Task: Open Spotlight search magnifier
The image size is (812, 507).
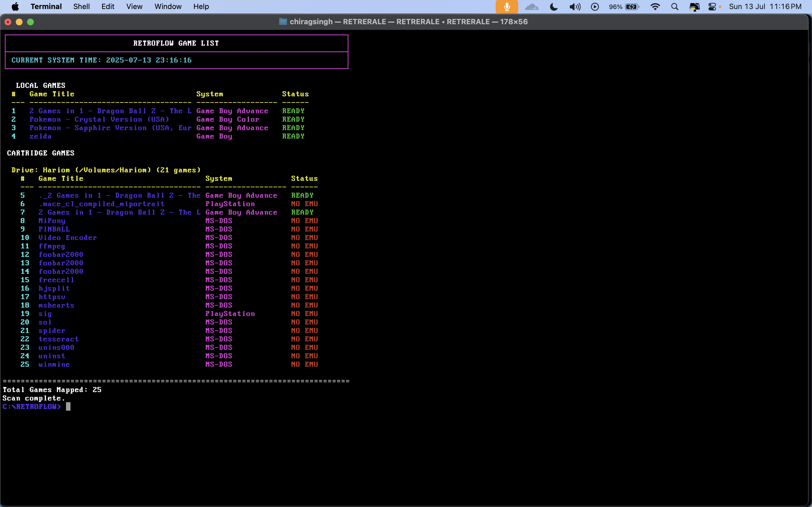Action: [x=675, y=7]
